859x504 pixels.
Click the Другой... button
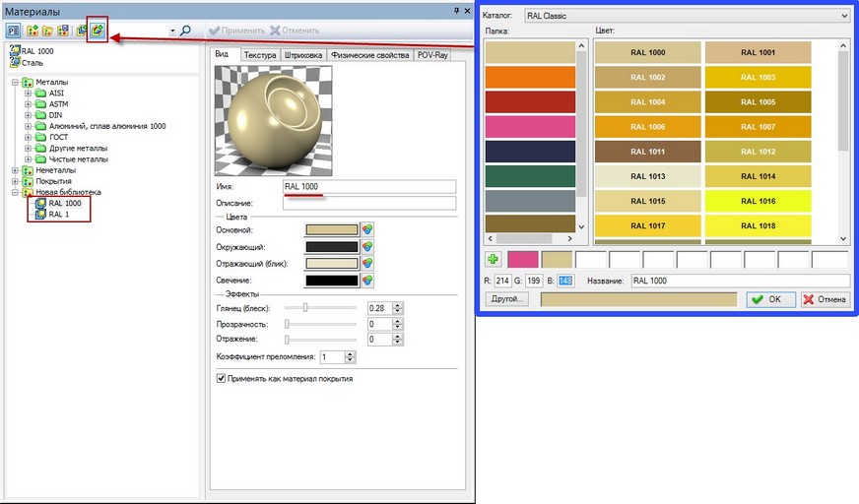(x=507, y=299)
